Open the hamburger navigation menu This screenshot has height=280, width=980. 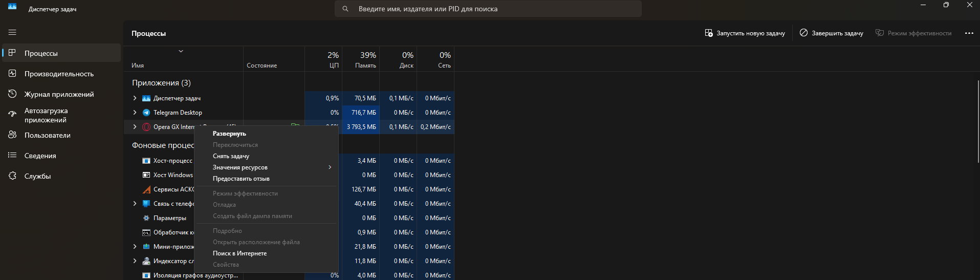coord(12,32)
